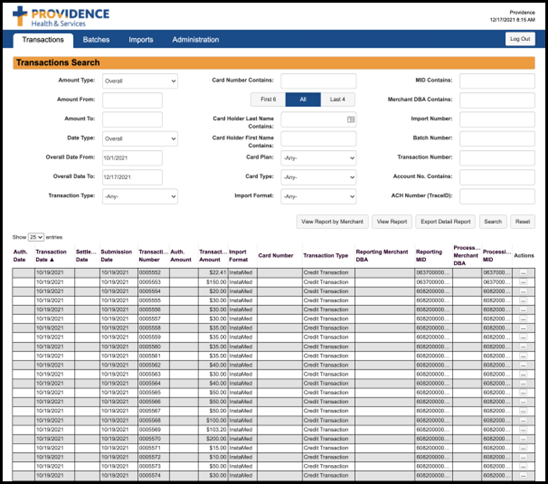Open the Transaction Type dropdown
This screenshot has width=548, height=484.
pyautogui.click(x=140, y=196)
